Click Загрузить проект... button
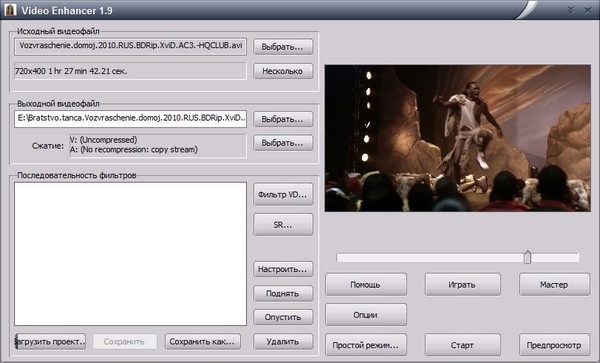The image size is (600, 363). pyautogui.click(x=50, y=342)
